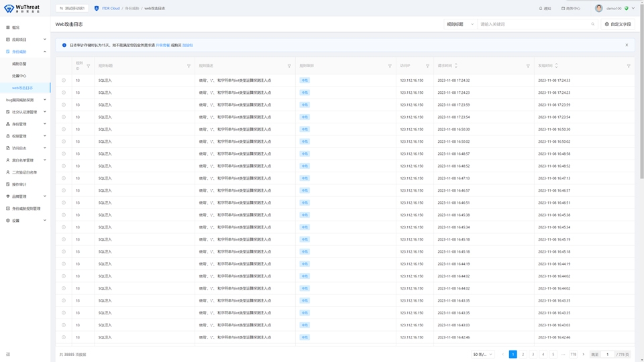
Task: Open the 概况 overview sidebar icon
Action: coord(8,27)
